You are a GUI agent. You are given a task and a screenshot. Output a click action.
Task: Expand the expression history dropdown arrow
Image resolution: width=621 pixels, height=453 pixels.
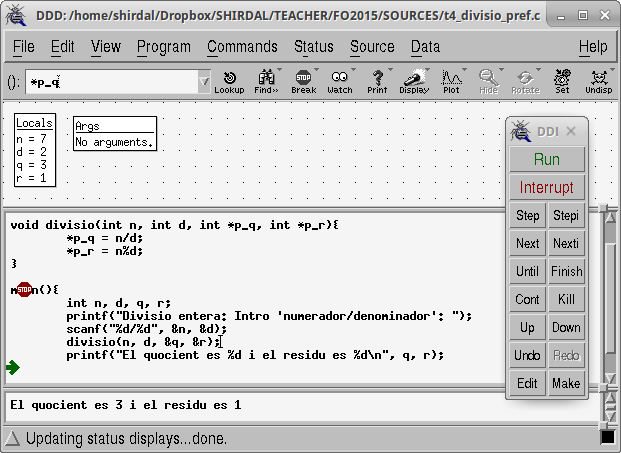tap(204, 82)
